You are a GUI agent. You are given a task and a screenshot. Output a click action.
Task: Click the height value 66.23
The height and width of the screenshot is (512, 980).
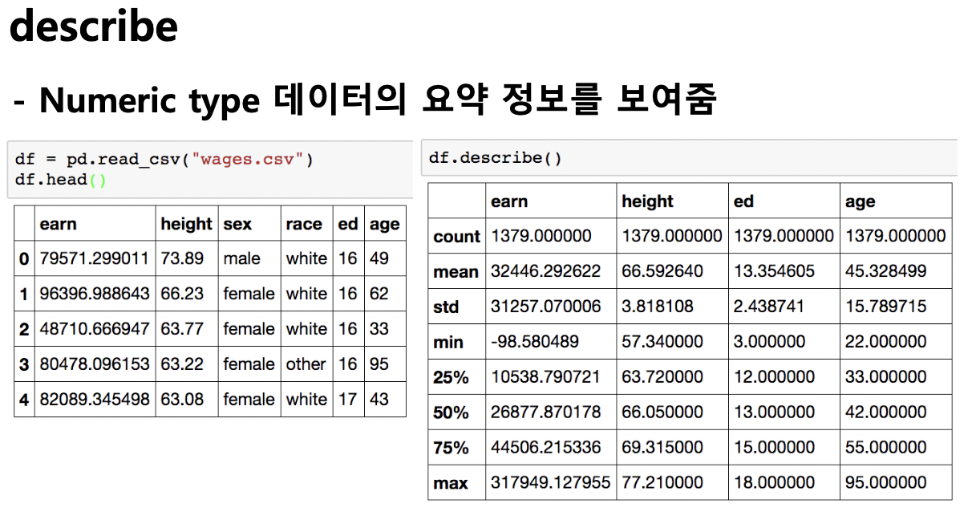pyautogui.click(x=182, y=294)
